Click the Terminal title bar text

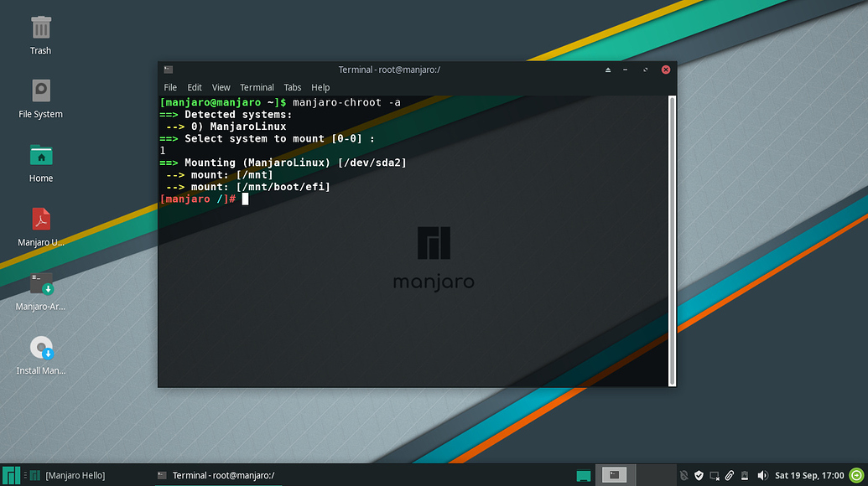tap(389, 70)
